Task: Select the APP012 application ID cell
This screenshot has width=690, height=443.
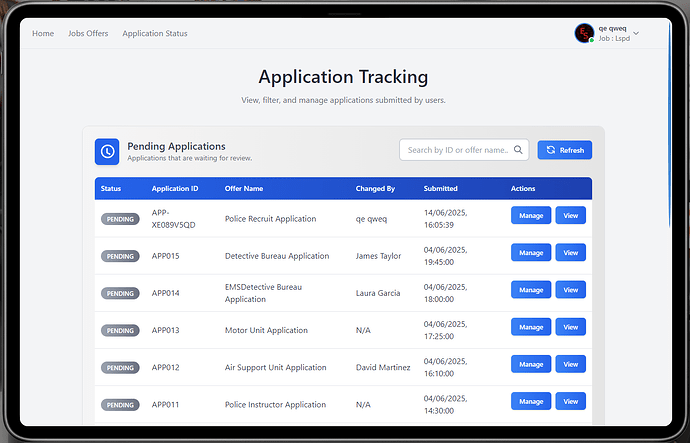Action: (165, 367)
